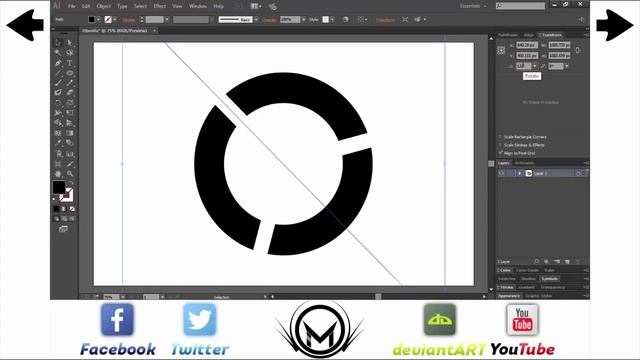This screenshot has width=640, height=360.
Task: Click the search field in title bar
Action: (520, 6)
